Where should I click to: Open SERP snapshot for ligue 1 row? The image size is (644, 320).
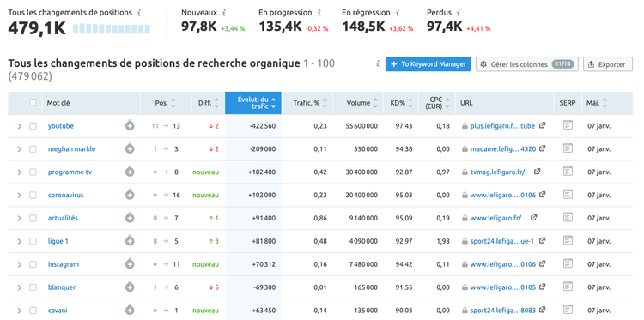click(x=568, y=240)
